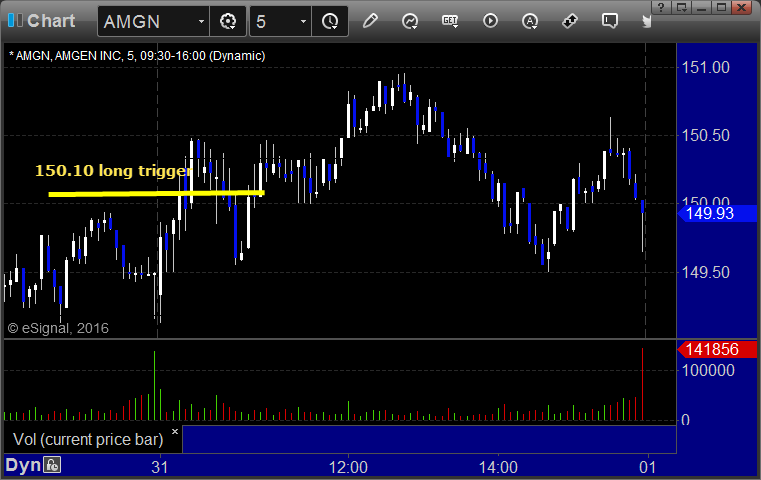Image resolution: width=761 pixels, height=480 pixels.
Task: Click the GET studies icon
Action: point(450,21)
